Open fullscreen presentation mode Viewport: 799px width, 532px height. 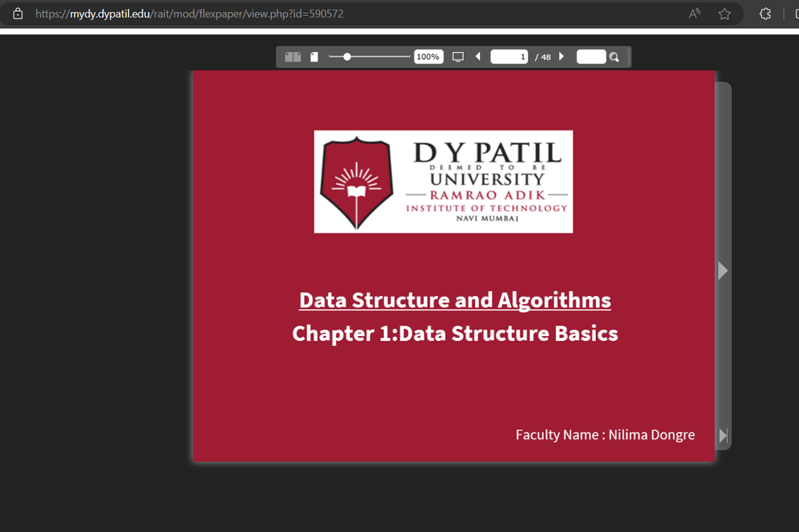pyautogui.click(x=458, y=57)
